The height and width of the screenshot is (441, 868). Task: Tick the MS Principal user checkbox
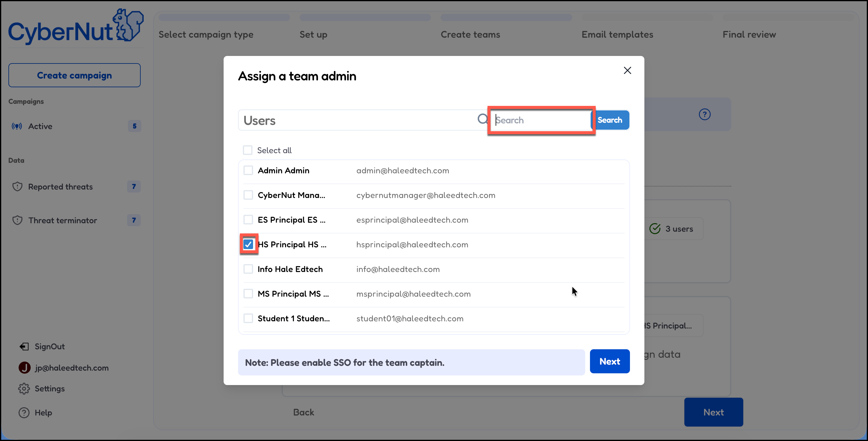[x=248, y=294]
